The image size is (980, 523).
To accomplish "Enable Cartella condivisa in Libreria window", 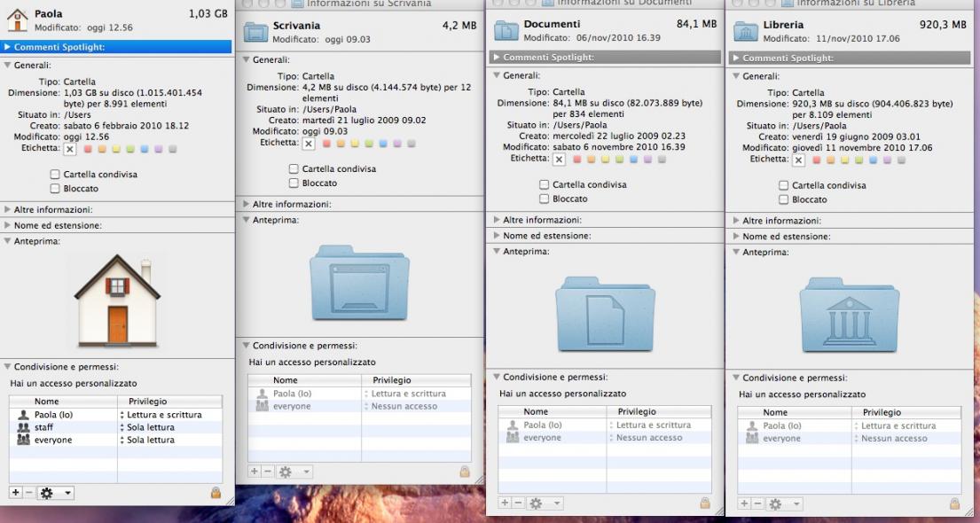I will tap(784, 185).
